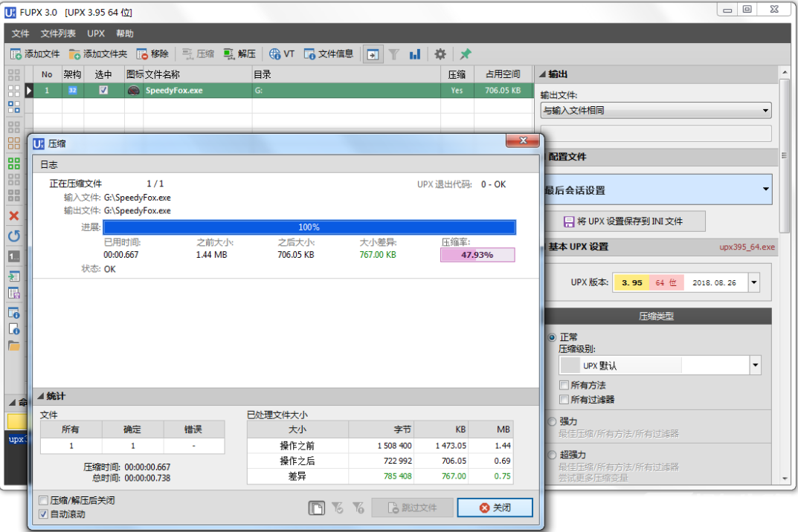798x532 pixels.
Task: Click the blank page with info badge sidebar icon
Action: coord(13,329)
